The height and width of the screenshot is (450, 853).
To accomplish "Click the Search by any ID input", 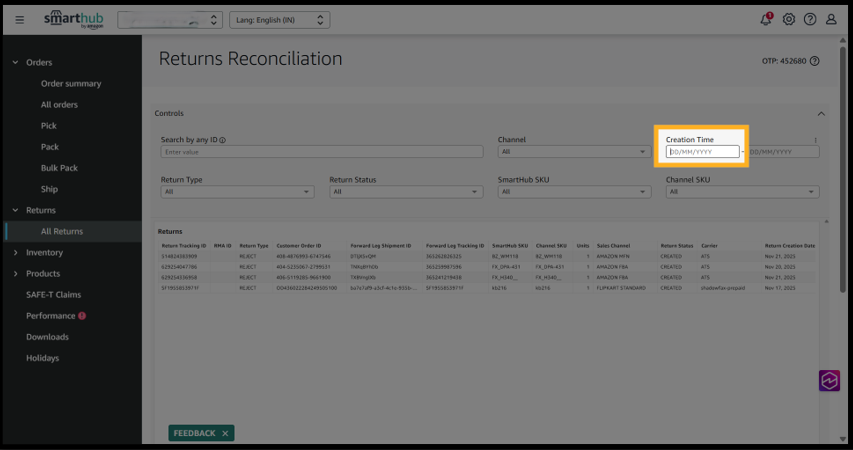I will (x=321, y=152).
